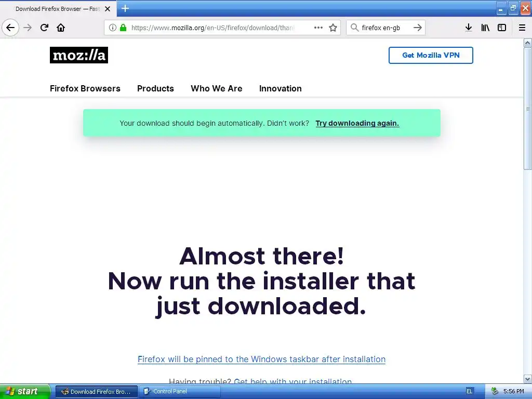Open the Firefox hamburger menu
This screenshot has width=532, height=399.
(522, 28)
